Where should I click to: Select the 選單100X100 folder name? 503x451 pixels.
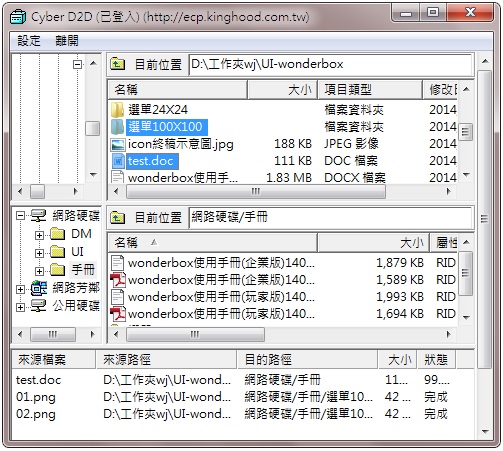pyautogui.click(x=166, y=127)
